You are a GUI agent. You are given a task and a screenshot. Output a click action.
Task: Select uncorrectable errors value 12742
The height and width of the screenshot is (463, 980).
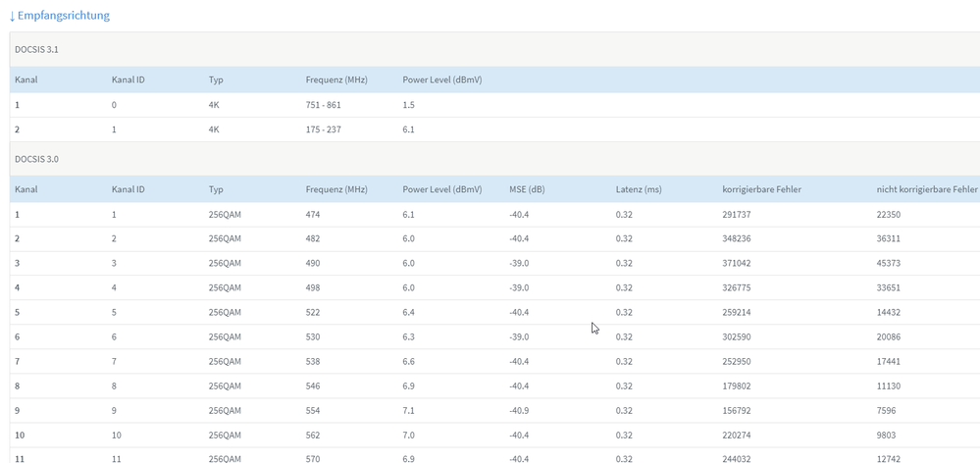click(x=889, y=459)
